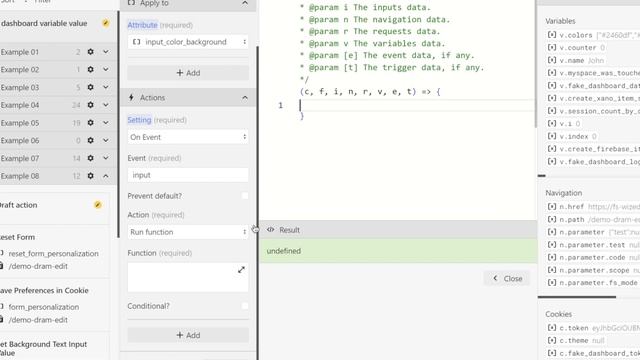Click edit pencil beside dashboard variable value
This screenshot has width=640, height=360.
click(106, 23)
